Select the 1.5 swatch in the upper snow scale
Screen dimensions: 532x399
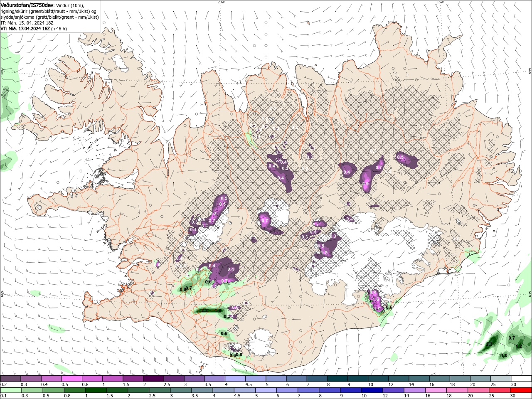click(133, 379)
